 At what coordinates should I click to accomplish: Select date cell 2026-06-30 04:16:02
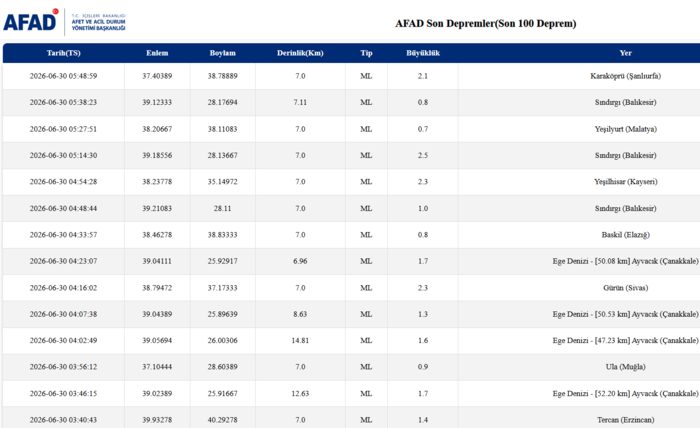63,288
